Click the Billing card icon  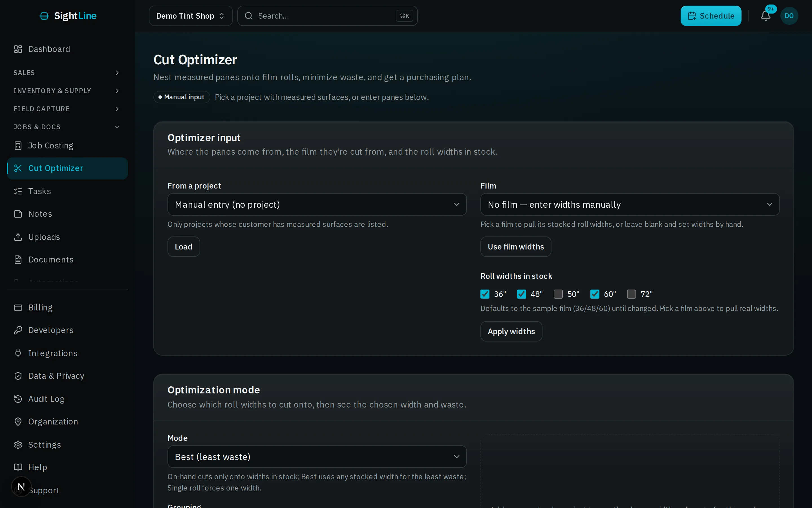(18, 307)
